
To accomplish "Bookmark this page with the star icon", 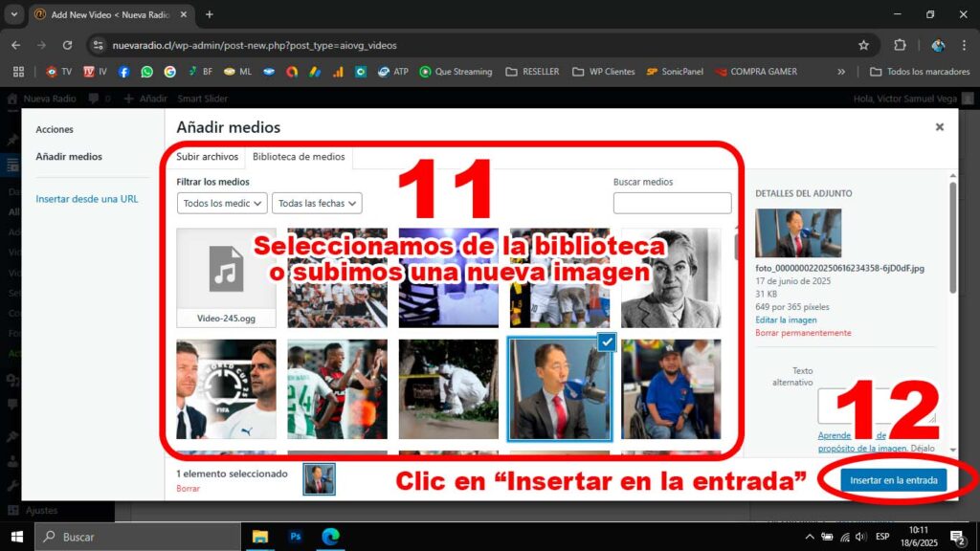I will point(864,45).
